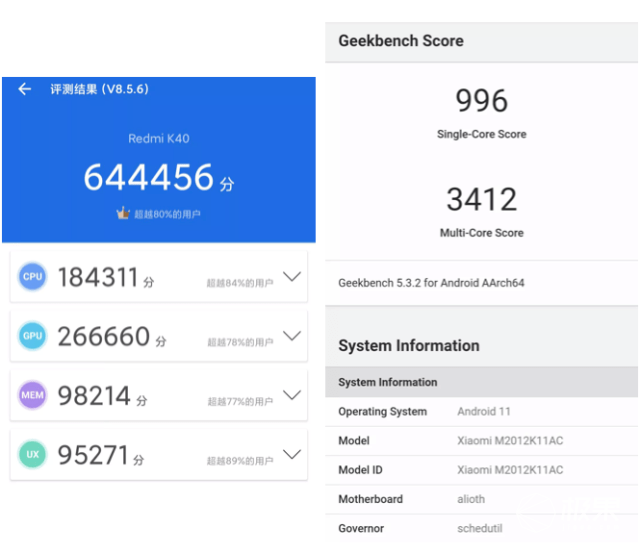This screenshot has width=640, height=553.
Task: Click the MEM score icon
Action: [32, 395]
